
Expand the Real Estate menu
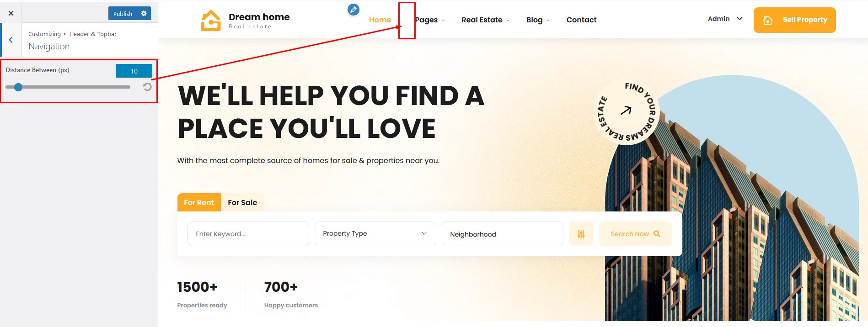[485, 20]
